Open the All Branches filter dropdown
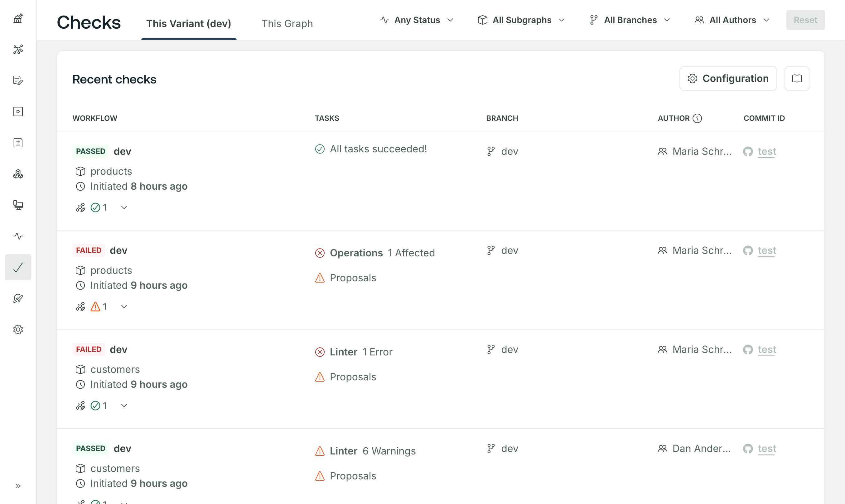845x504 pixels. (x=630, y=20)
